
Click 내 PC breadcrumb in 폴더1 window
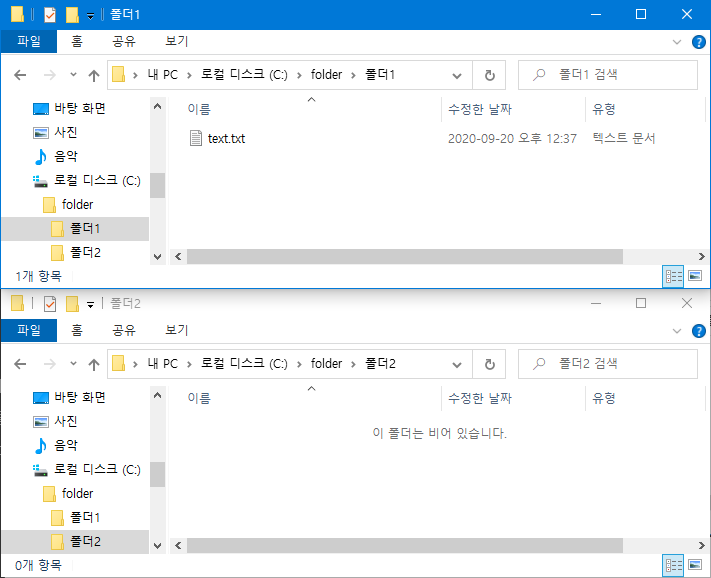162,75
